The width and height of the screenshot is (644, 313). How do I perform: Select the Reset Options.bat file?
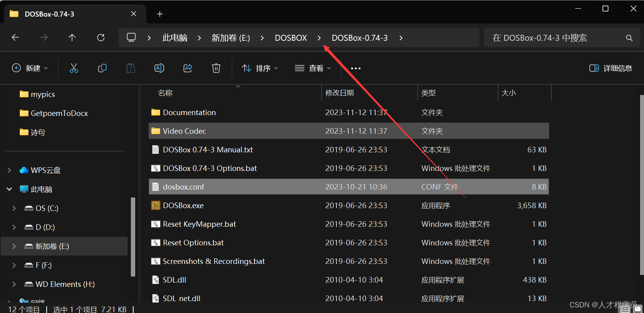pyautogui.click(x=193, y=243)
